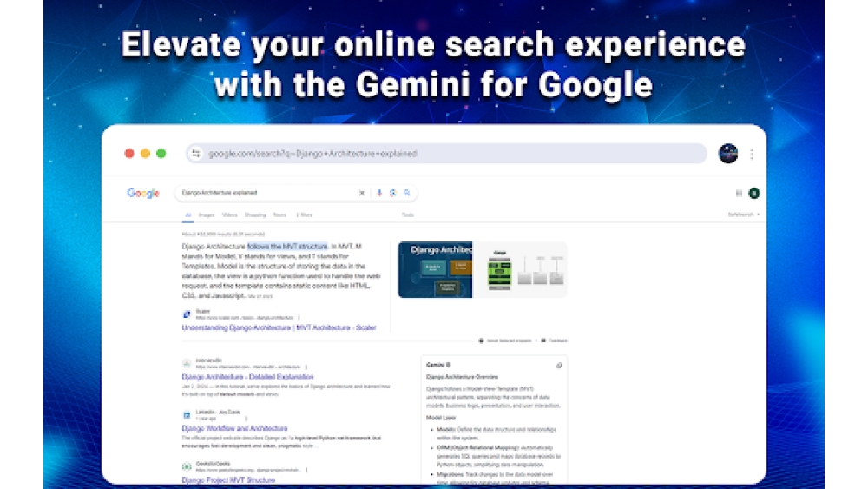Click the Gemini panel title
868x489 pixels.
pyautogui.click(x=437, y=365)
